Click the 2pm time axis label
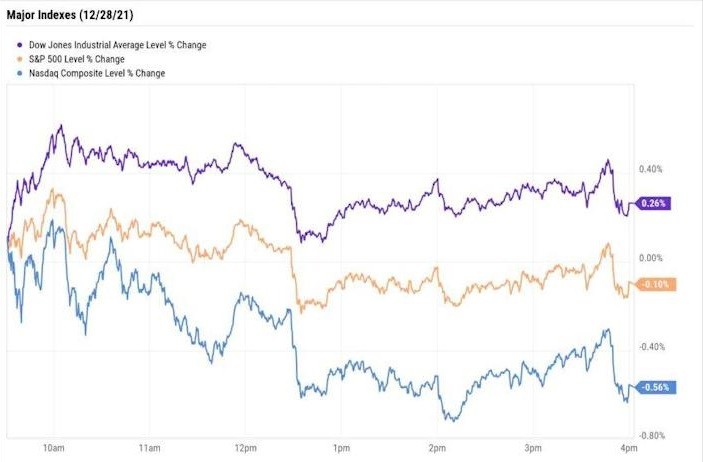This screenshot has width=703, height=462. point(437,447)
